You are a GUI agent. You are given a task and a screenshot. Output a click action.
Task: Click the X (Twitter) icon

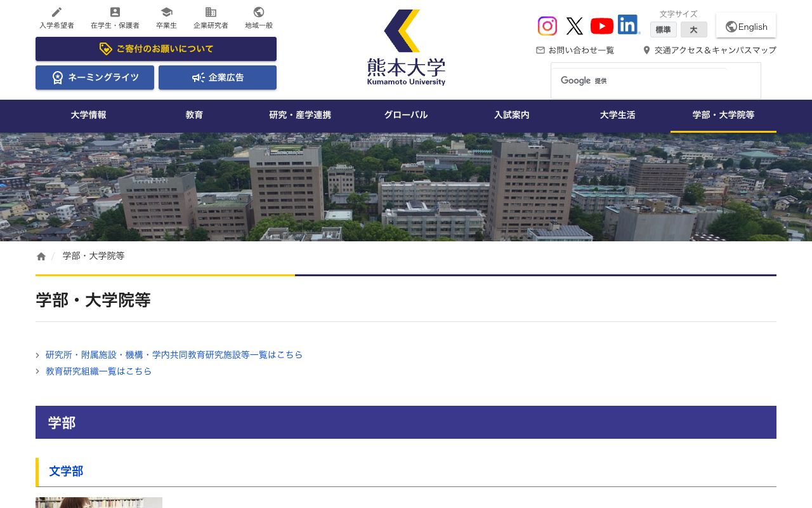[x=575, y=26]
